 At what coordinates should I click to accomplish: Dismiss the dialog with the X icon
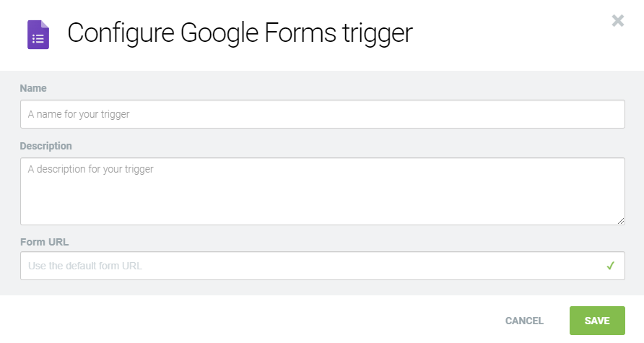point(618,20)
